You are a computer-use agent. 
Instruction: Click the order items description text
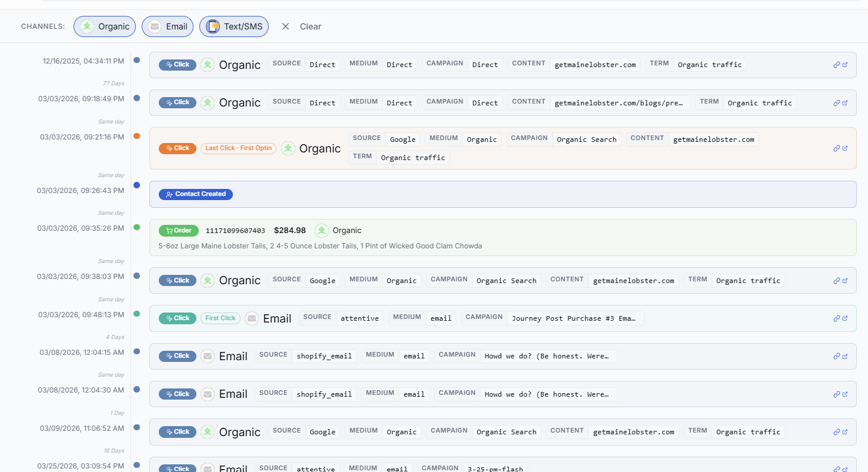pos(320,246)
